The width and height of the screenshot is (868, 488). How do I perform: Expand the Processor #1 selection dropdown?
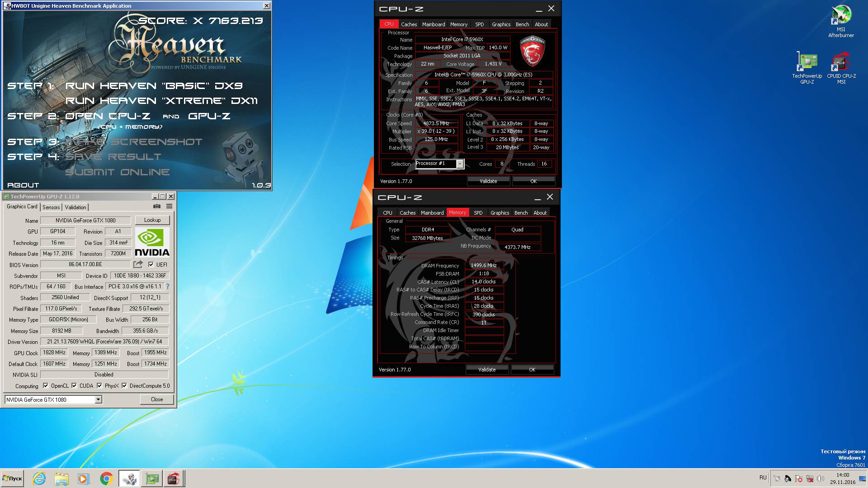pos(459,164)
